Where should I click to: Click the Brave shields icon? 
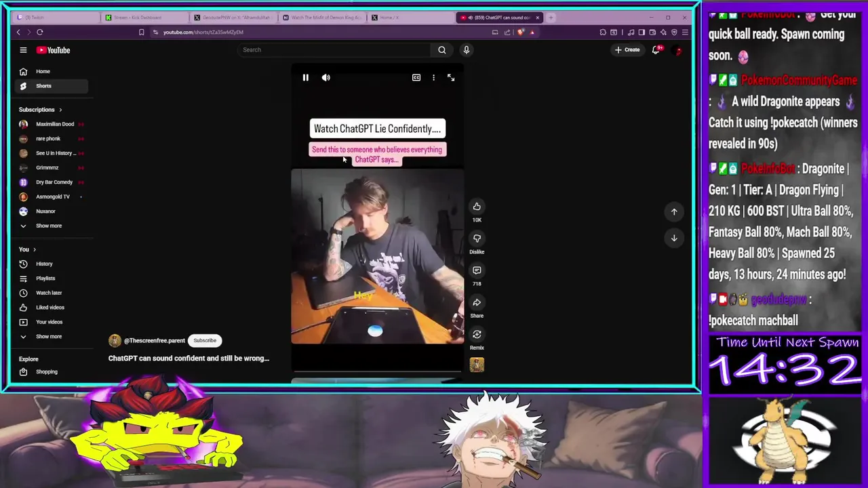tap(521, 32)
